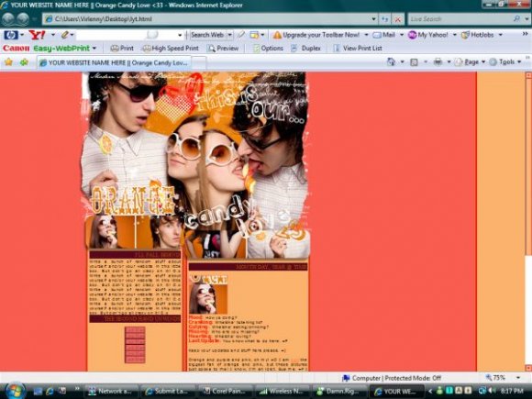Open the Yahoo! logo dropdown arrow
This screenshot has width=532, height=399.
pyautogui.click(x=53, y=35)
